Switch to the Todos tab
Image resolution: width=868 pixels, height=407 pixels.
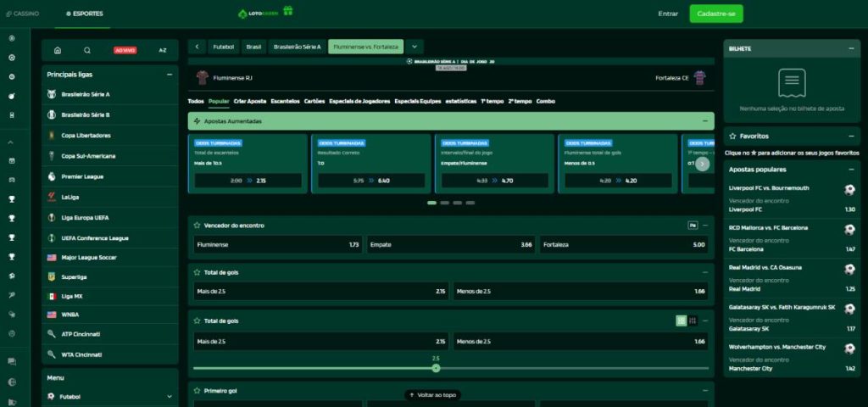196,102
